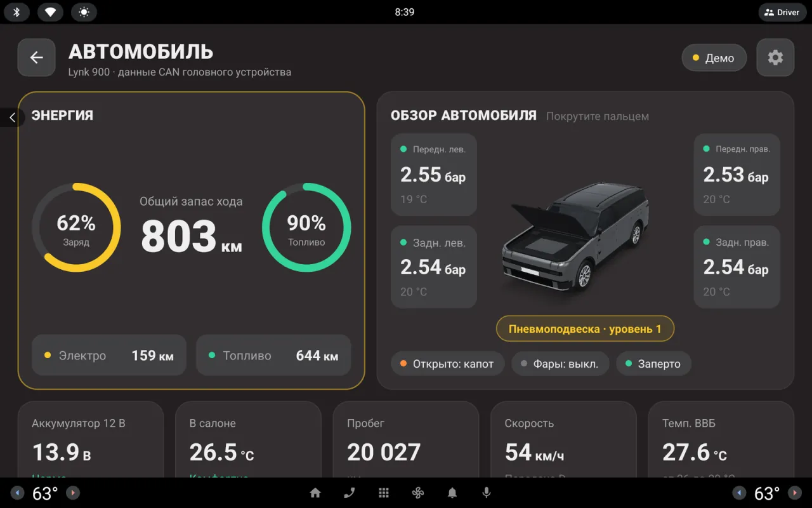Tap the left 63° temperature reading
Image resolution: width=812 pixels, height=508 pixels.
tap(45, 493)
